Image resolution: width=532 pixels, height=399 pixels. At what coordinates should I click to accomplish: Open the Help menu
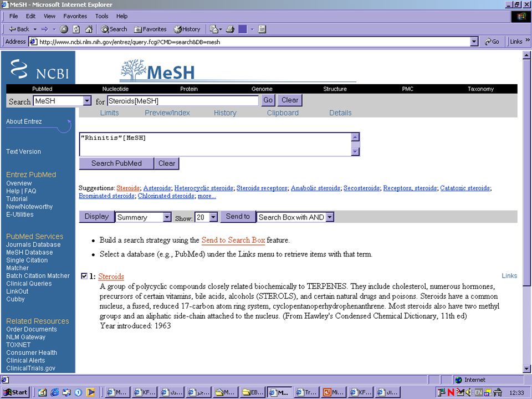[122, 16]
